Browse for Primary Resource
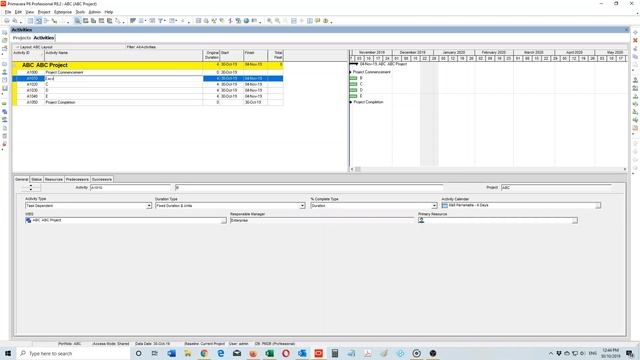 pos(575,220)
